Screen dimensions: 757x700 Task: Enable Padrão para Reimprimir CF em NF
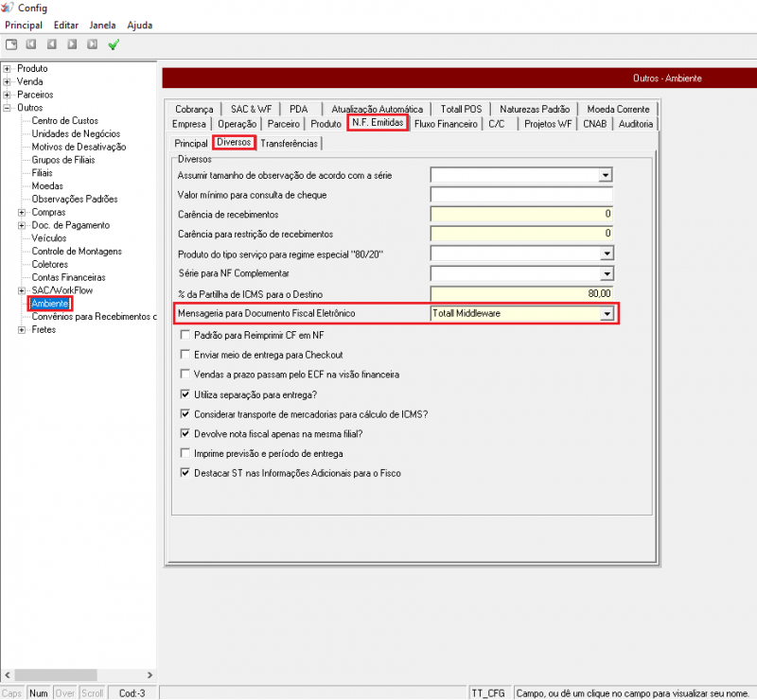click(x=185, y=336)
